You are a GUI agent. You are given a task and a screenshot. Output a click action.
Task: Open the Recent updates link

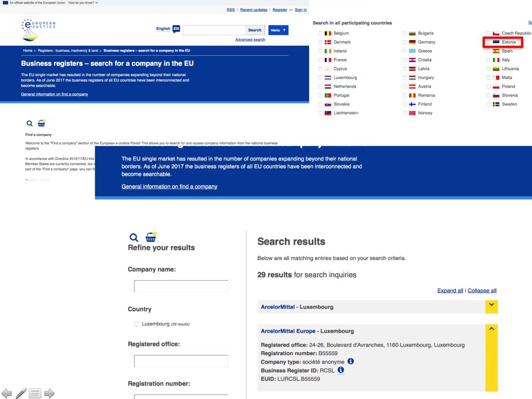254,10
